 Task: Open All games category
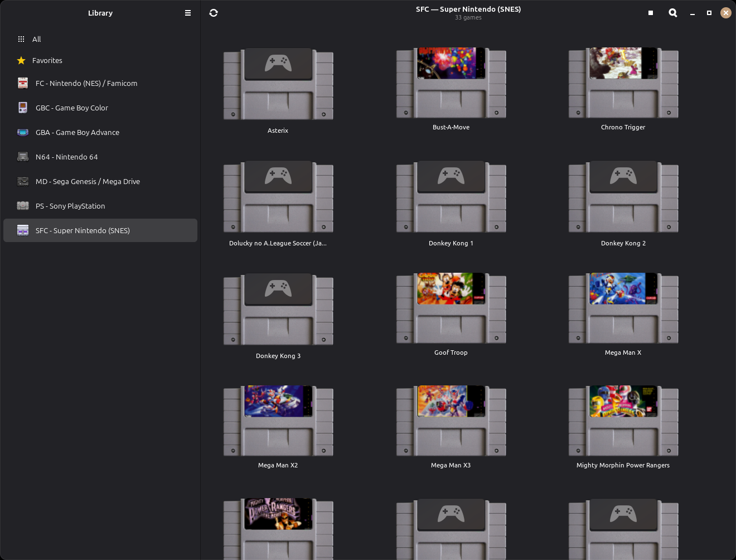[x=100, y=39]
